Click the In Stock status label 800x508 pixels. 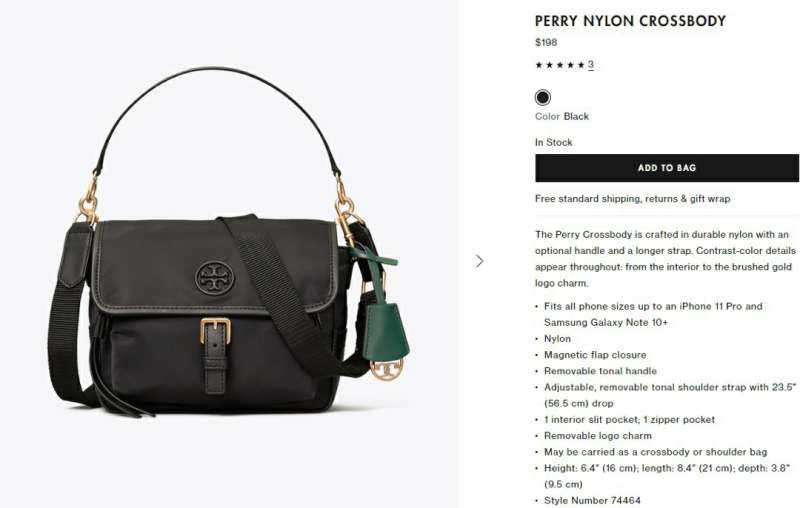554,142
